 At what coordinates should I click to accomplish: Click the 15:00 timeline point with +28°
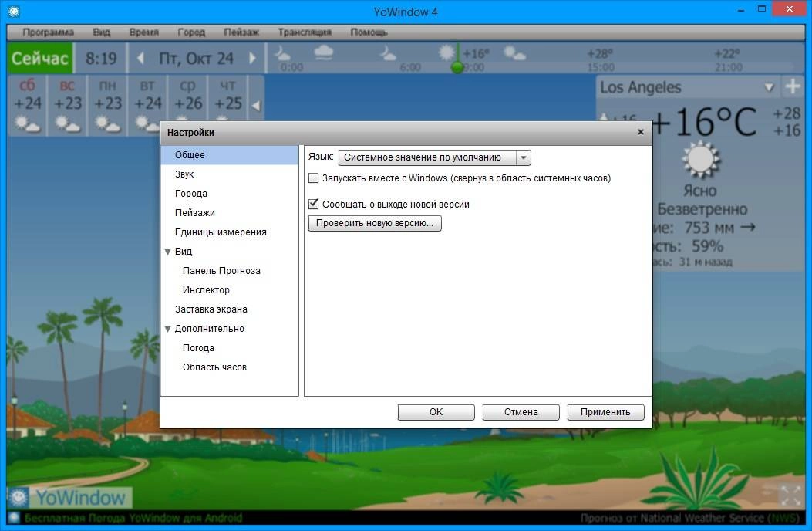[601, 59]
